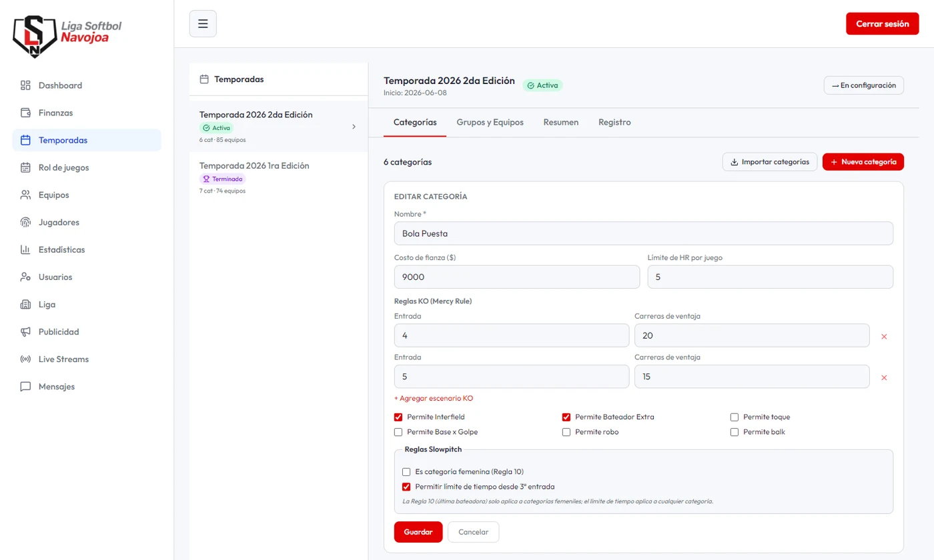
Task: Click Activa badge in season list
Action: [216, 128]
